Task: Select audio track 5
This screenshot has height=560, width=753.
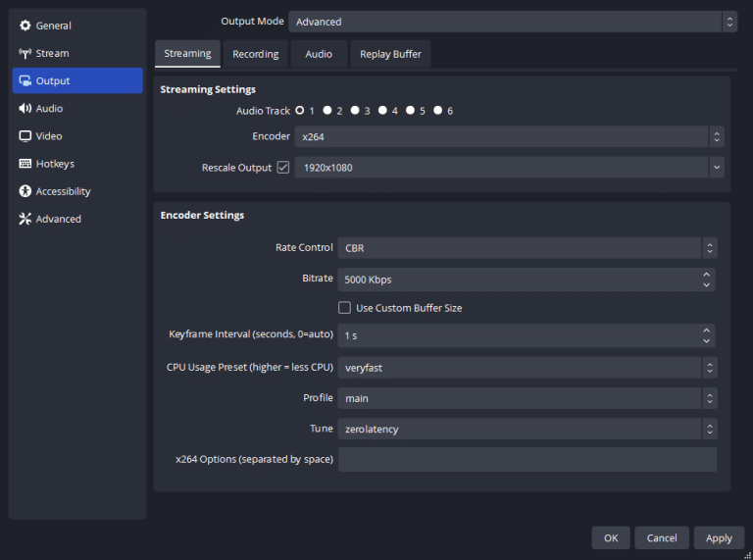Action: point(410,111)
